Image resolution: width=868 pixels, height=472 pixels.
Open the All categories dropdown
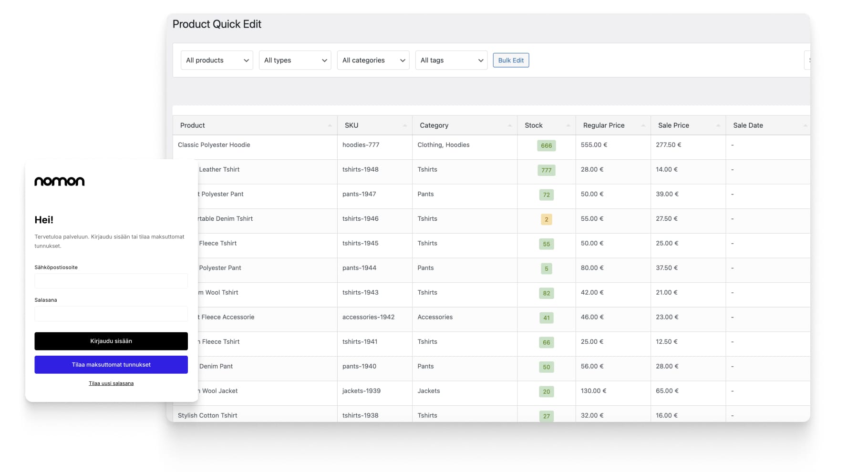(373, 61)
